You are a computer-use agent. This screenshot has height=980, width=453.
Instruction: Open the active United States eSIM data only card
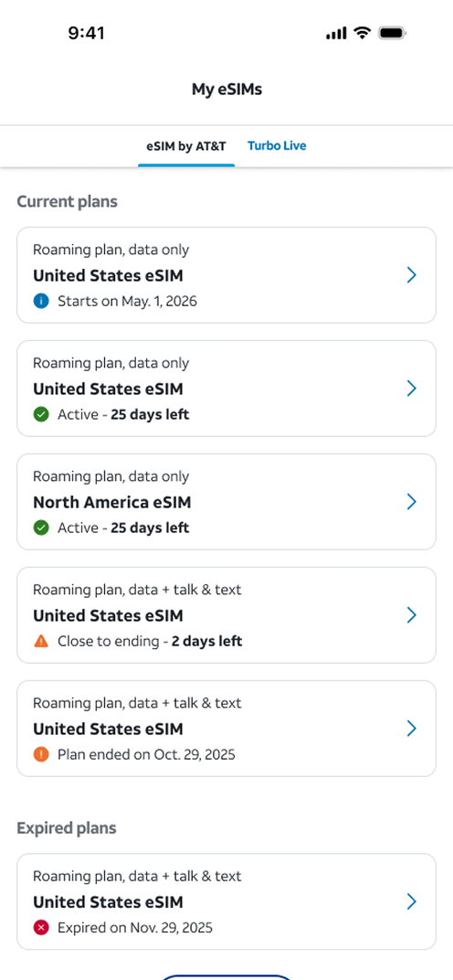tap(226, 389)
